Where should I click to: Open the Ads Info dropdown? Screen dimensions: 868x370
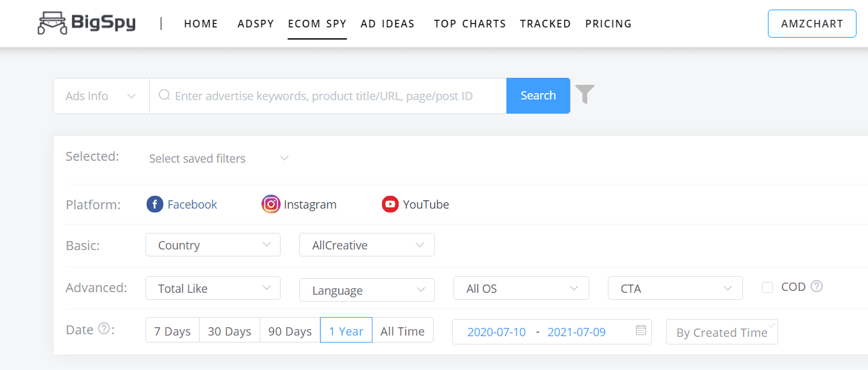tap(101, 96)
